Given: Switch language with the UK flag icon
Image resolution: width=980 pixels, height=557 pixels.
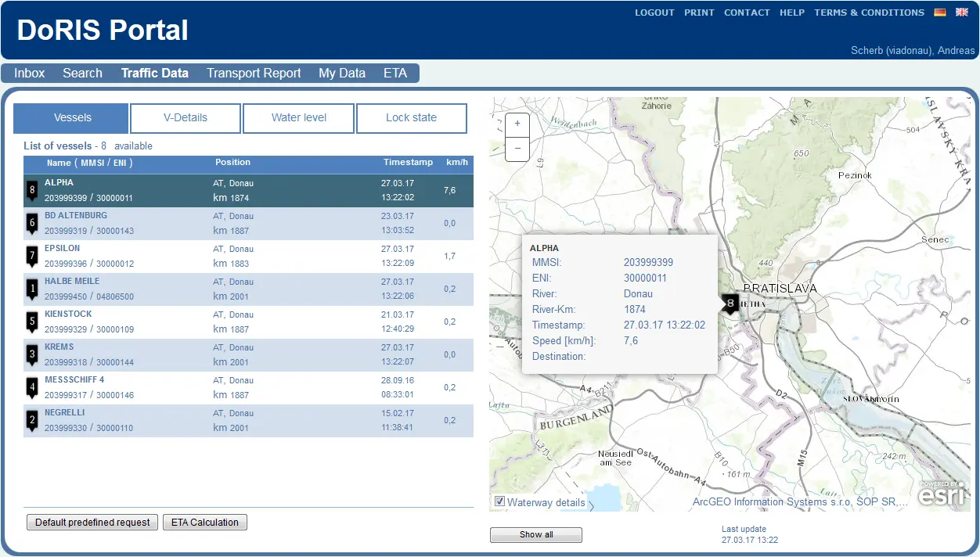Looking at the screenshot, I should pyautogui.click(x=962, y=13).
